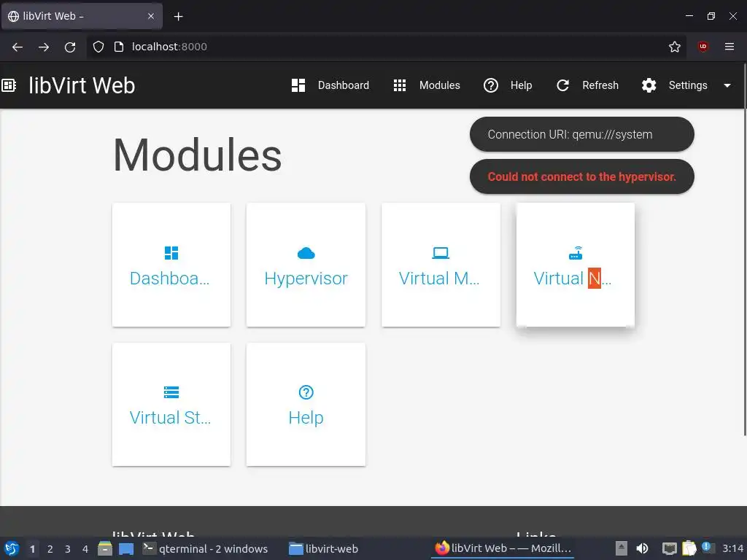
Task: Click the Dashboard module card icon
Action: pyautogui.click(x=171, y=253)
